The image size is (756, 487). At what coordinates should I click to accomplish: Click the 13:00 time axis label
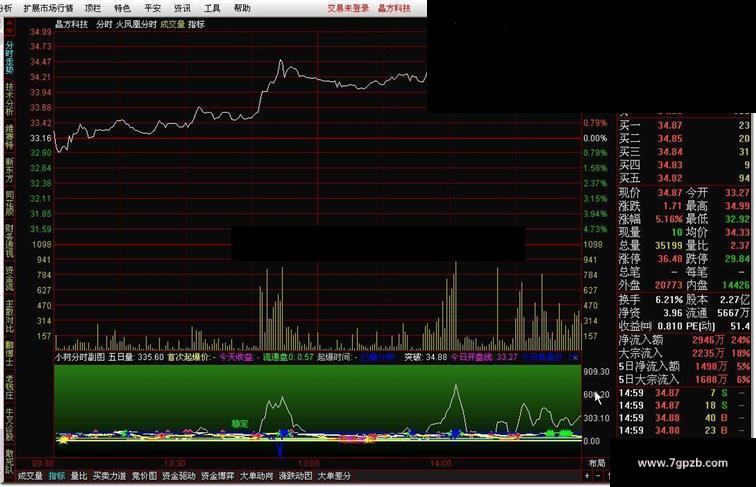coord(309,463)
